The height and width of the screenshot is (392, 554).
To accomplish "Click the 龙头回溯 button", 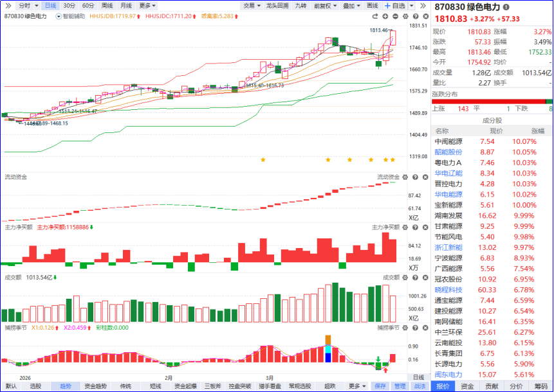I will pos(277,6).
